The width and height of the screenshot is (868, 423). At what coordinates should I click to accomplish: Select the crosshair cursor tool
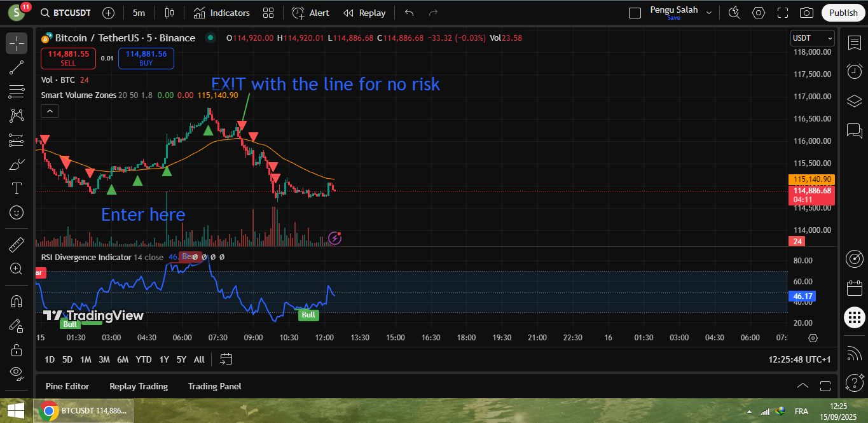tap(17, 43)
